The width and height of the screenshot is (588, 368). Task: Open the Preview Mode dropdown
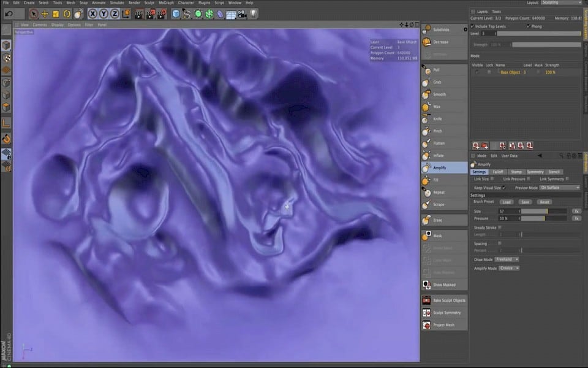[x=560, y=188]
